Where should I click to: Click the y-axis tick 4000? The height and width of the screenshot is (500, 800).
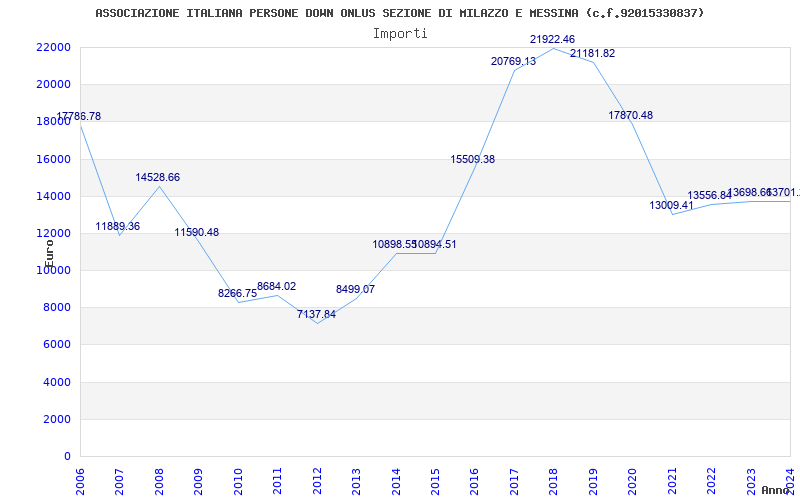[x=56, y=382]
